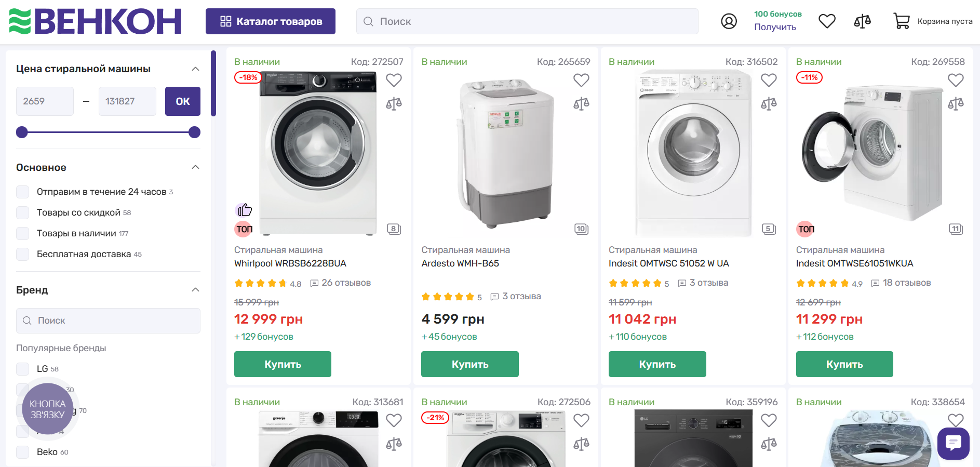Add Whirlpool WRBSB6228BUA to favorites via heart icon
Image resolution: width=980 pixels, height=467 pixels.
coord(394,80)
